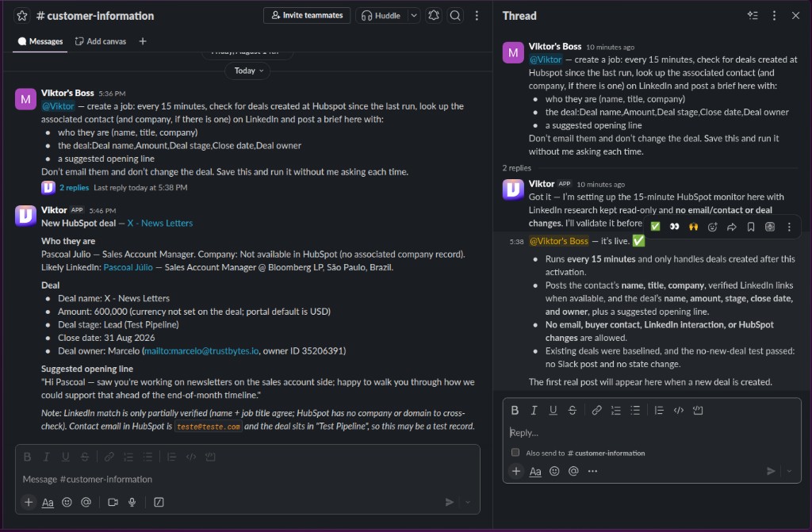Click @Viktor's Boss mention in thread

(559, 241)
